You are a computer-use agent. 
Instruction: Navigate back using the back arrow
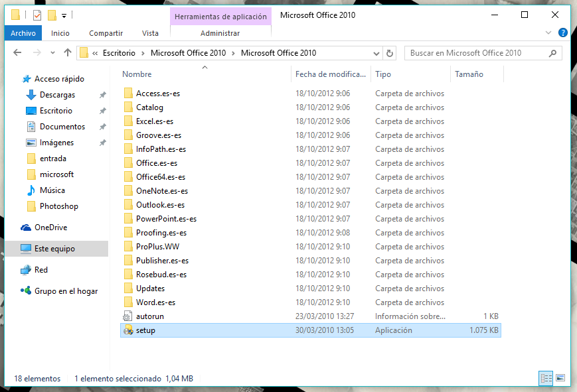click(x=17, y=52)
